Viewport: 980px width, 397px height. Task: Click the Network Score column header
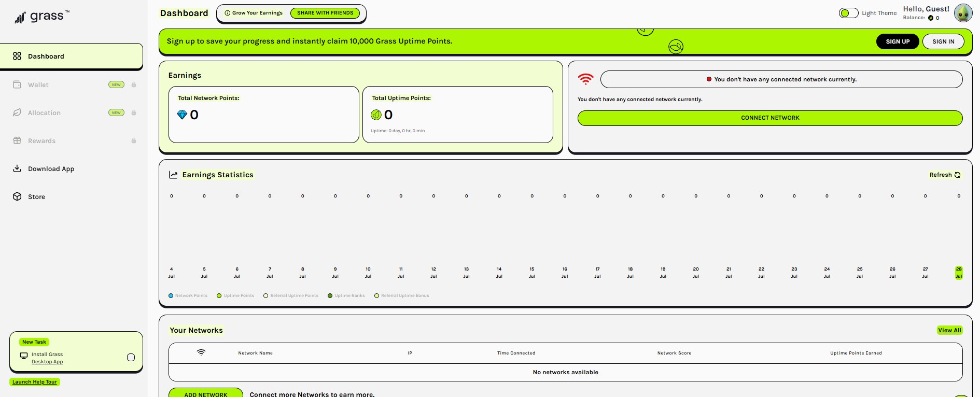click(x=674, y=353)
